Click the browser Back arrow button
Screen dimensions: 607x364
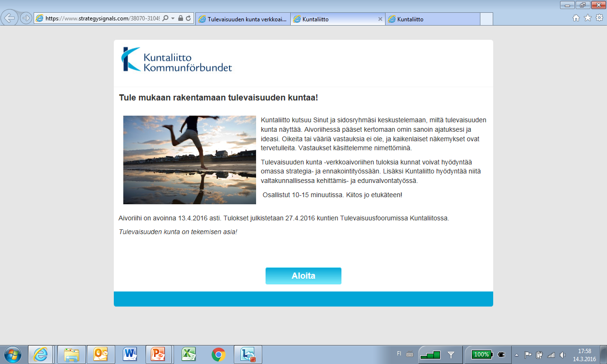pos(10,18)
